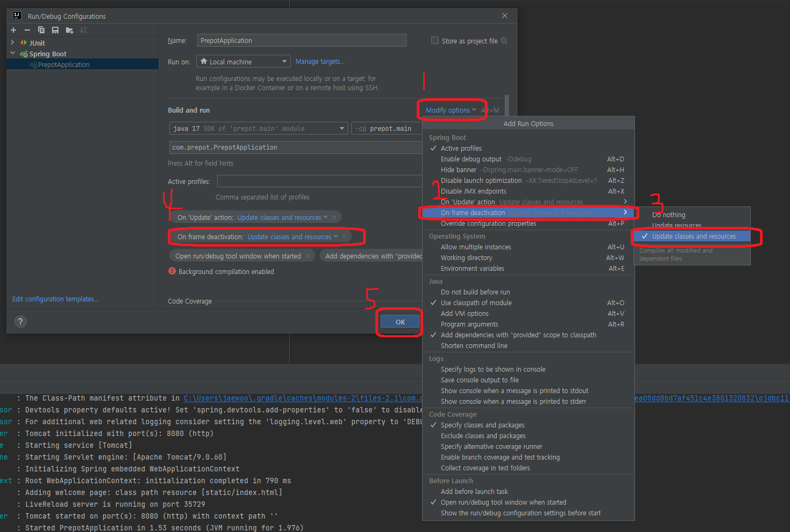
Task: Select PrepotApplication in the configuration tree
Action: [82, 64]
